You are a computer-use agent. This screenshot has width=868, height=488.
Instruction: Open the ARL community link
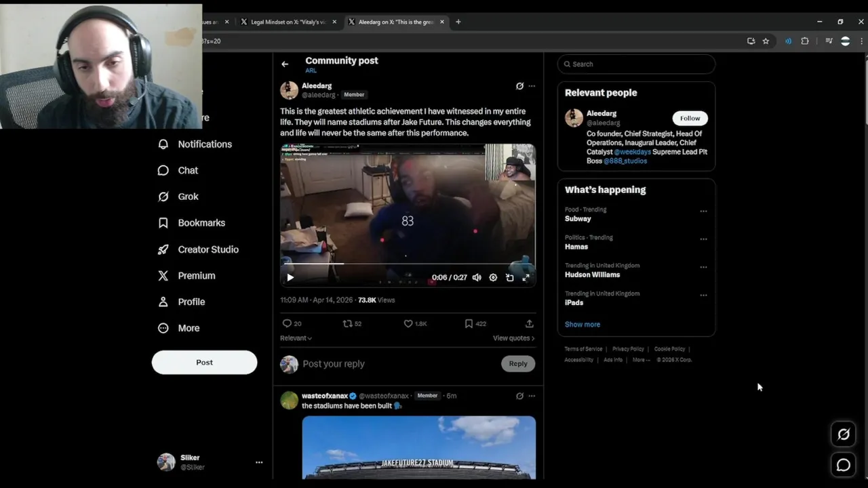(311, 70)
